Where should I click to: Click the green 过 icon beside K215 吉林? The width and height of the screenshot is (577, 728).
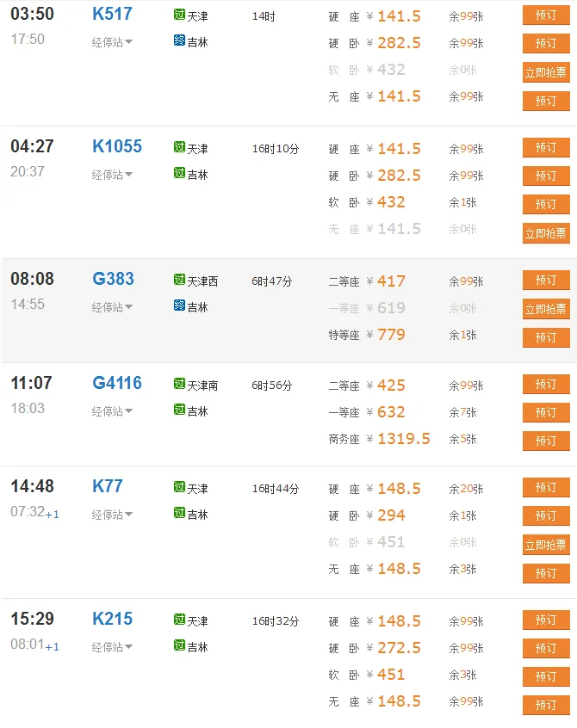[x=179, y=646]
